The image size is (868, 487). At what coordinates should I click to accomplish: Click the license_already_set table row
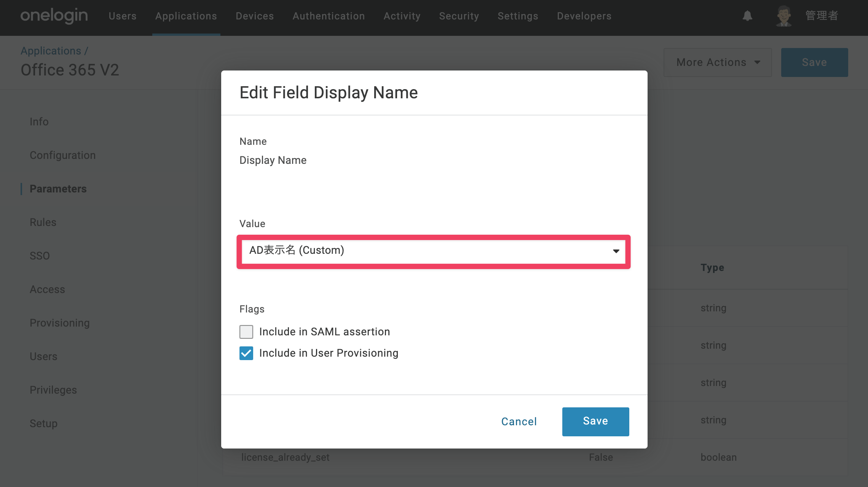(x=536, y=458)
